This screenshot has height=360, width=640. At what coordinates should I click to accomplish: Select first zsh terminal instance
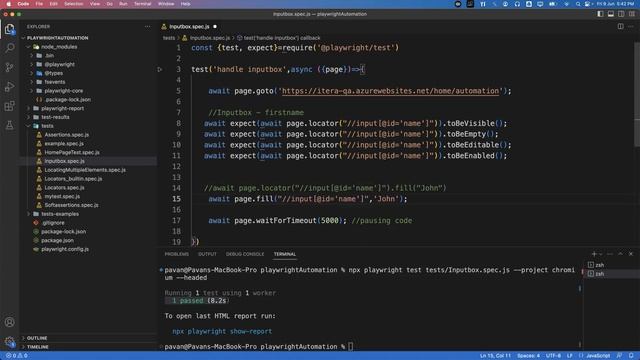click(611, 265)
